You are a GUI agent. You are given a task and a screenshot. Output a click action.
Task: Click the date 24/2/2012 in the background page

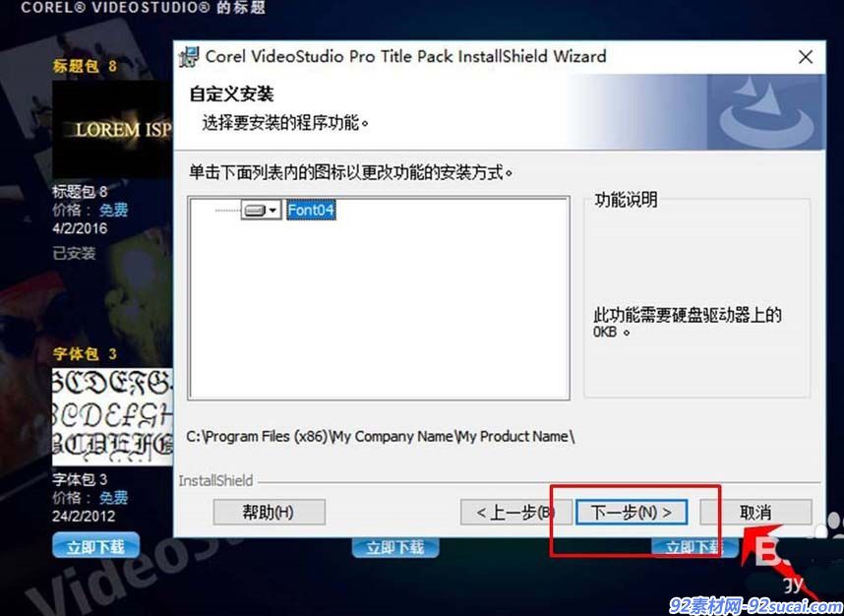[84, 516]
